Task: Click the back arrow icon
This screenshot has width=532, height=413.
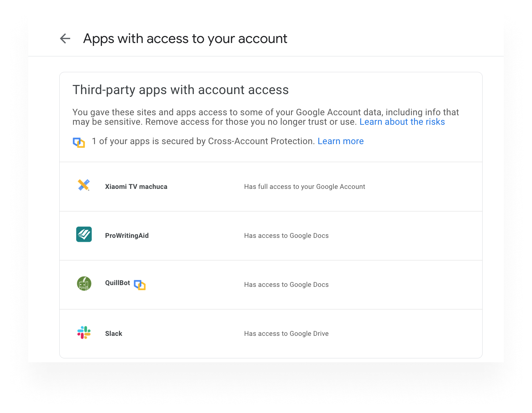Action: [65, 38]
